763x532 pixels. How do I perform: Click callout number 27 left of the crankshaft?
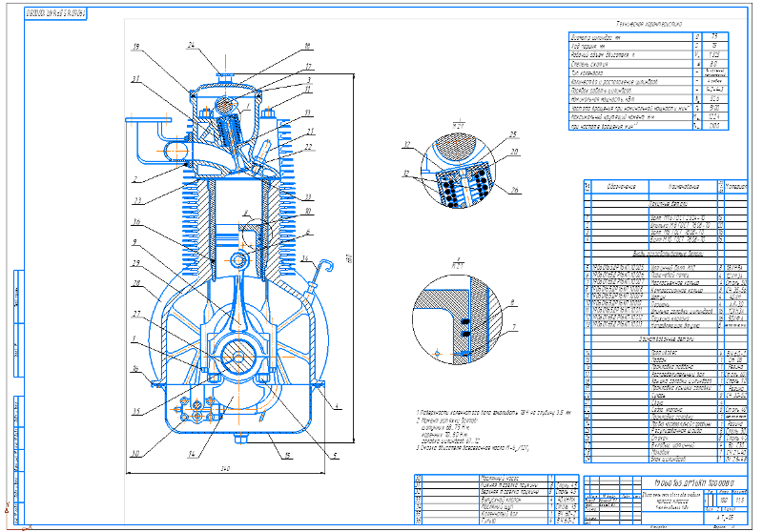(x=136, y=314)
